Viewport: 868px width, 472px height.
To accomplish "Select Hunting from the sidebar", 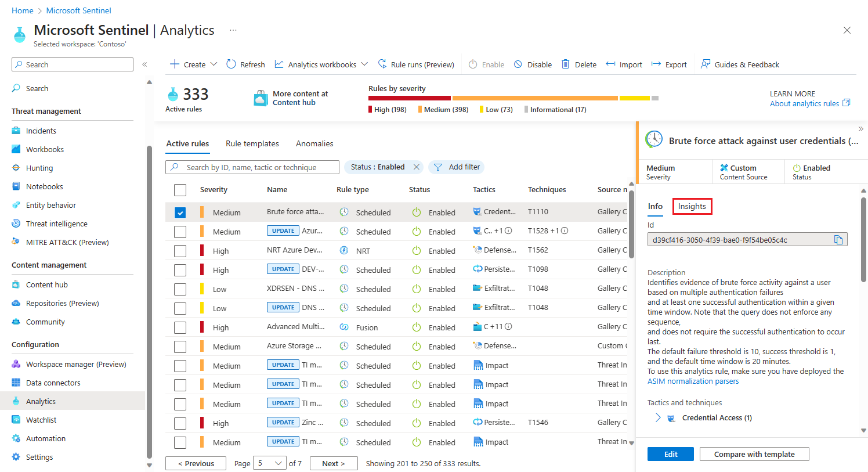I will (x=38, y=167).
